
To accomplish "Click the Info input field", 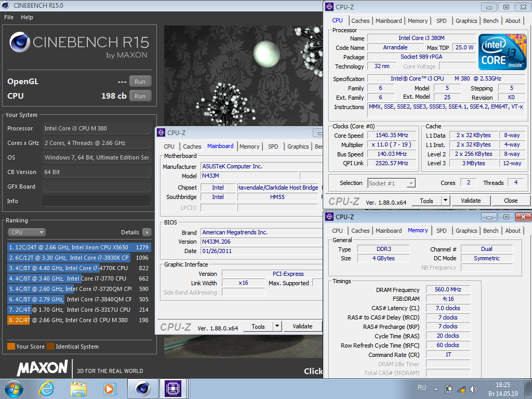I will coord(97,201).
